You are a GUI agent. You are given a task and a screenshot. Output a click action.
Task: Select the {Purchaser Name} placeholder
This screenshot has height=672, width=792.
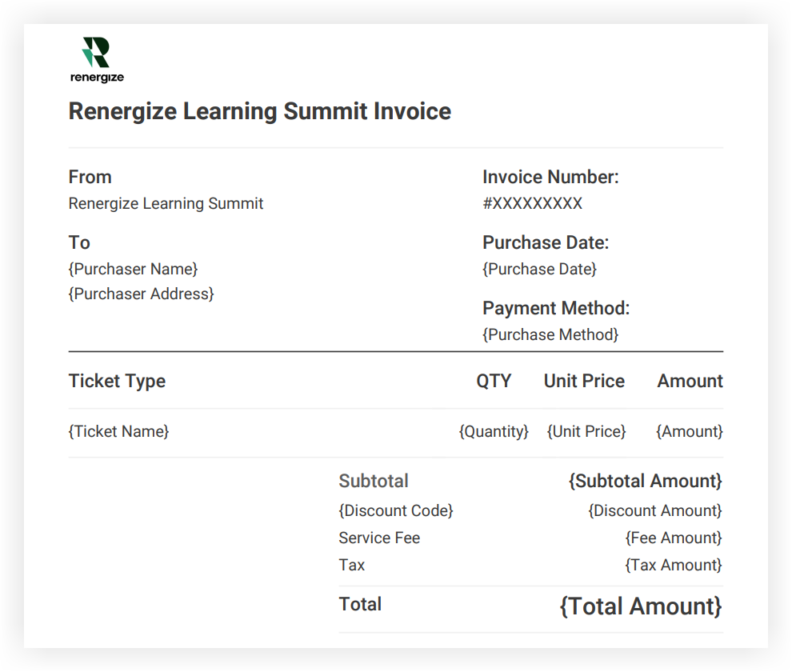(x=133, y=269)
